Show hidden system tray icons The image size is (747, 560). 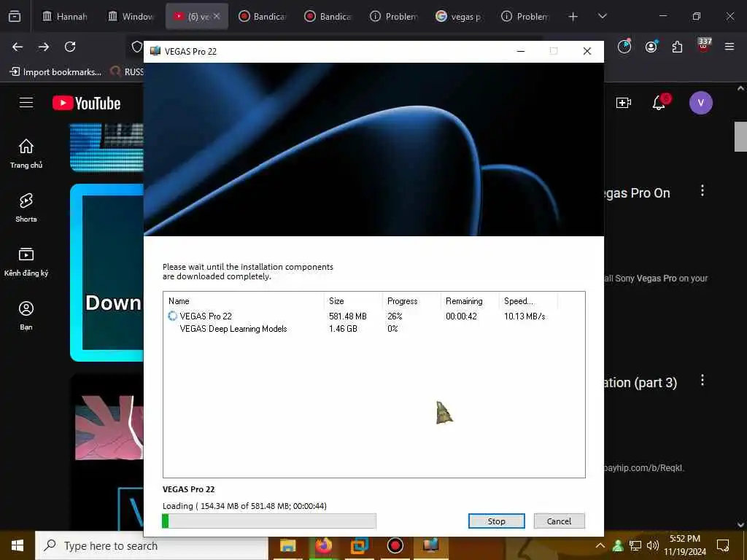tap(600, 545)
